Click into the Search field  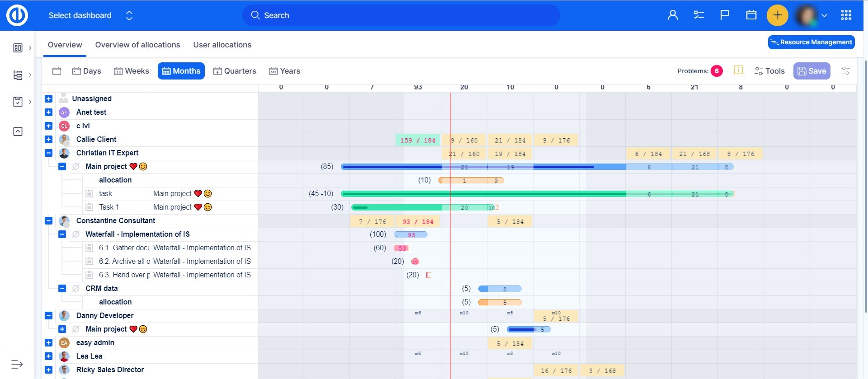pos(401,15)
